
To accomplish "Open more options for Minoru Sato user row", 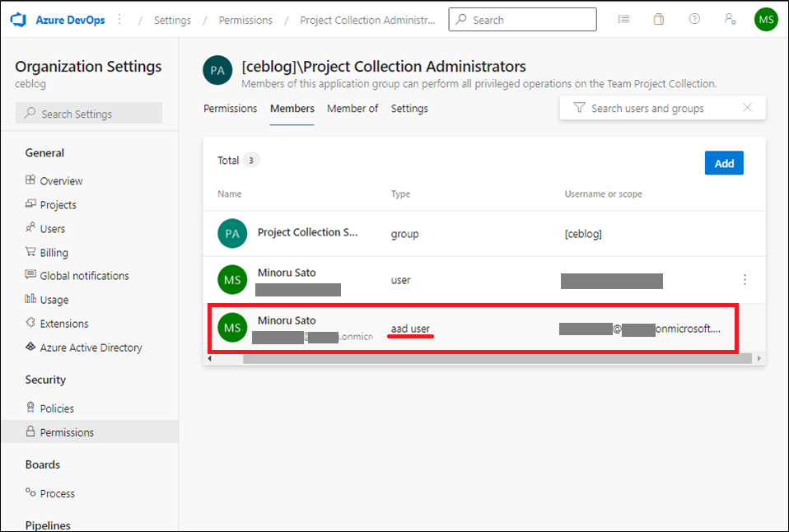I will (745, 280).
